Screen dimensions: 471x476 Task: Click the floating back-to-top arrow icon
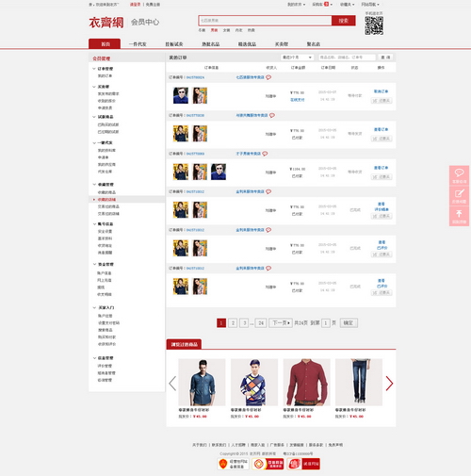(459, 216)
